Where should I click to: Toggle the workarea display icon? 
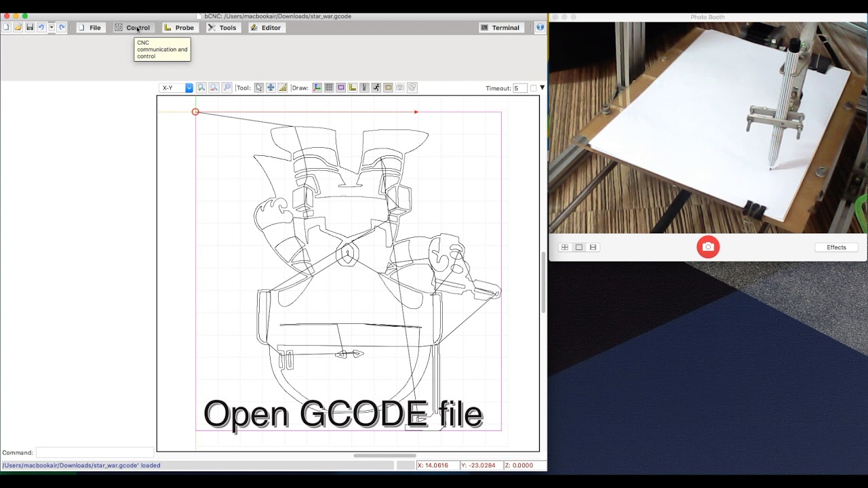pos(389,87)
